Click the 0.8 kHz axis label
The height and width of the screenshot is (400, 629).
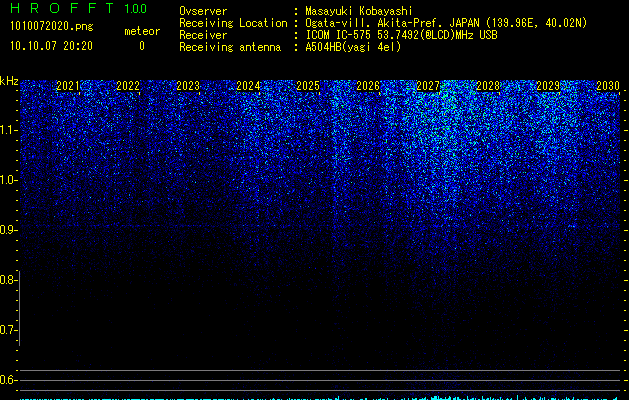pos(7,280)
